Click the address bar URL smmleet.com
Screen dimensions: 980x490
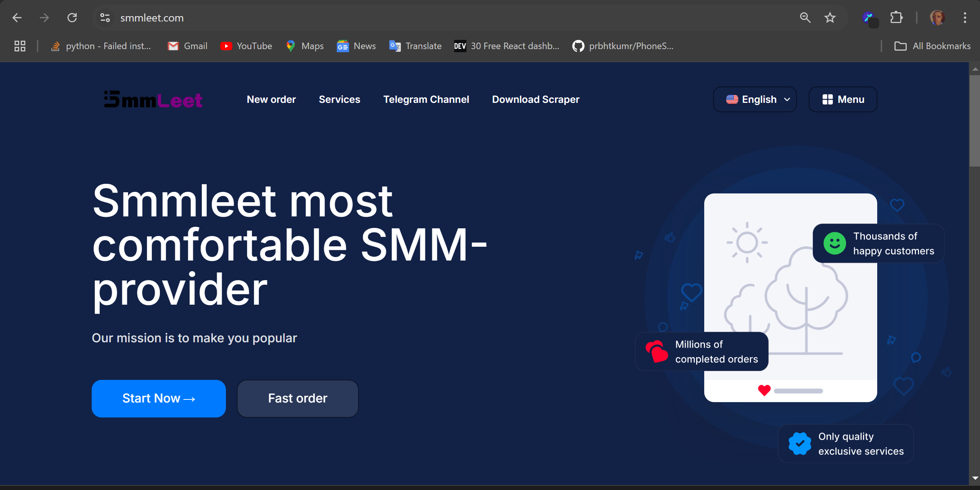pos(152,18)
